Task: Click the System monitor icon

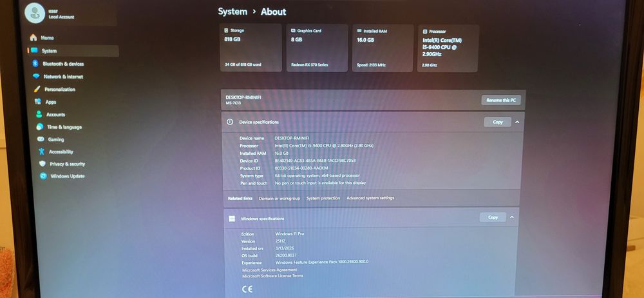Action: point(34,50)
